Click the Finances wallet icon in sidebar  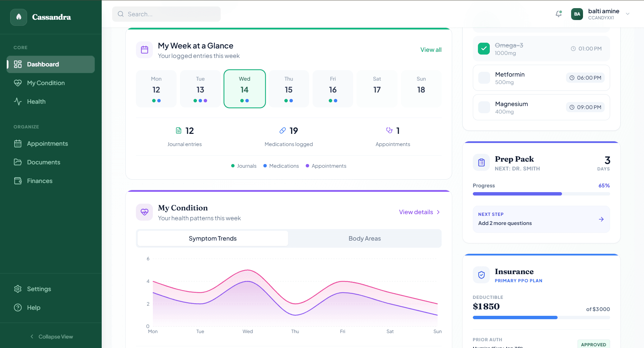pyautogui.click(x=18, y=181)
